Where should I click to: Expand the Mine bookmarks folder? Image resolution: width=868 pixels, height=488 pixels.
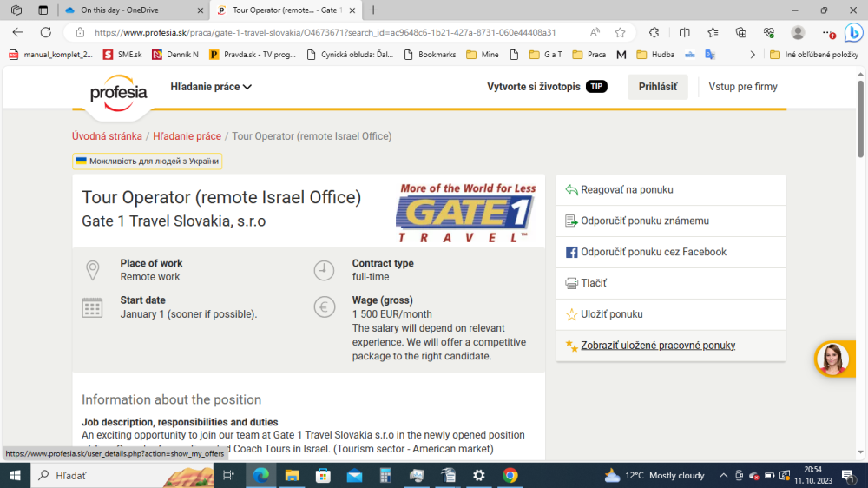[x=483, y=55]
